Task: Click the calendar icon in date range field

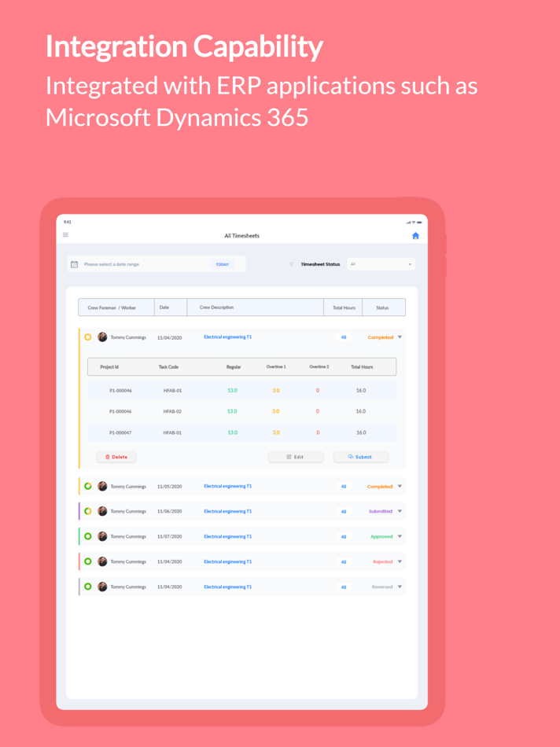Action: [x=75, y=264]
